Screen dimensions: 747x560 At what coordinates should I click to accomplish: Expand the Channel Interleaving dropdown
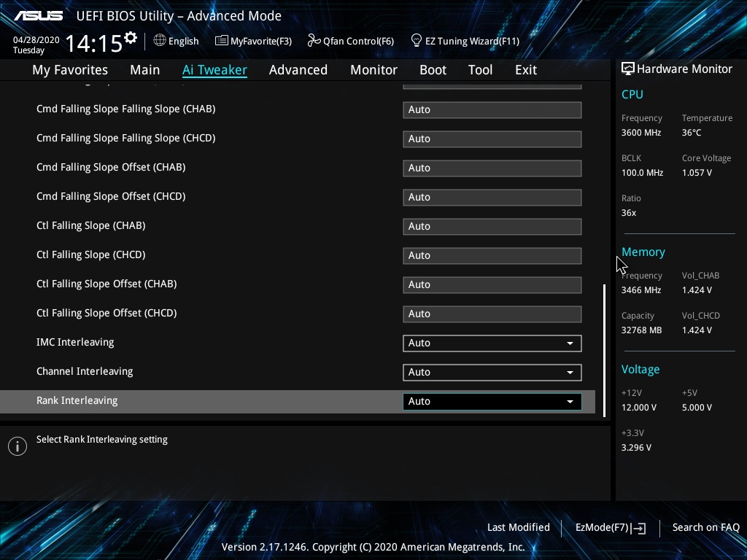(x=492, y=373)
